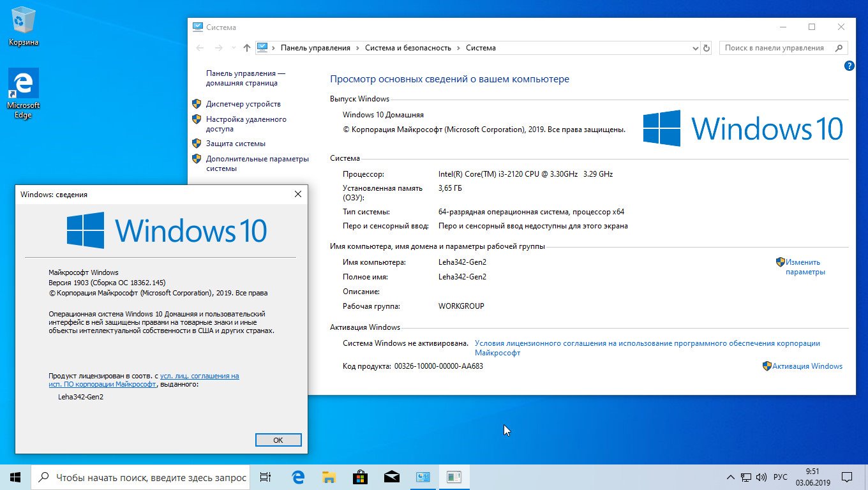Click the volume speaker icon in tray
Image resolution: width=868 pixels, height=490 pixels.
point(761,477)
